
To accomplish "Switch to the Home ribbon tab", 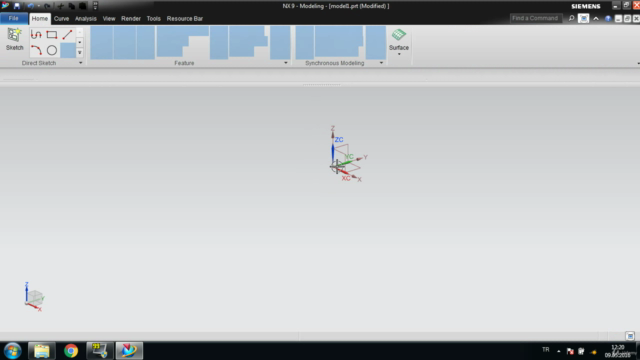I will point(40,18).
